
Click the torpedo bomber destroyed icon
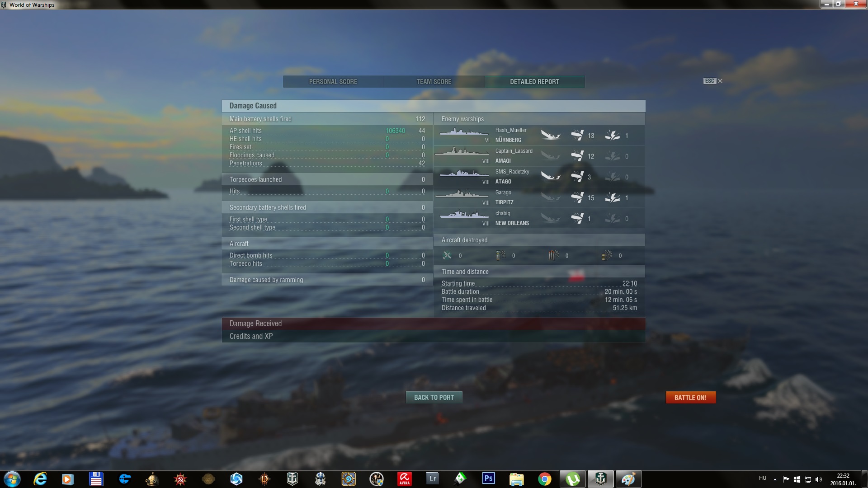500,255
